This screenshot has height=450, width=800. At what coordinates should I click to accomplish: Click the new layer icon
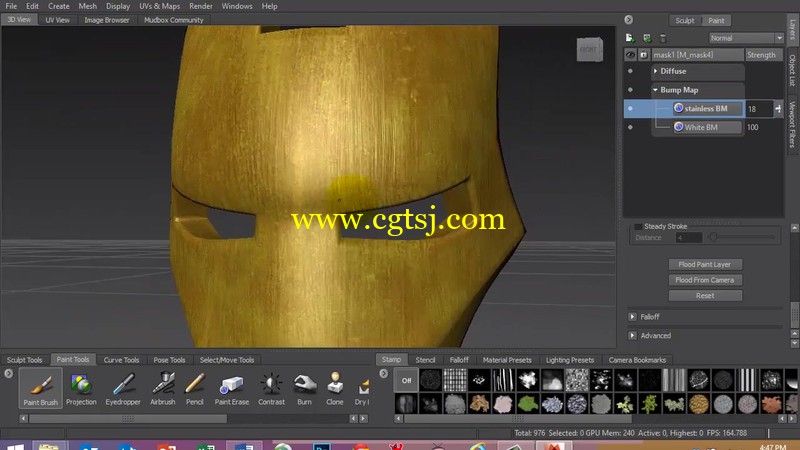coord(630,38)
